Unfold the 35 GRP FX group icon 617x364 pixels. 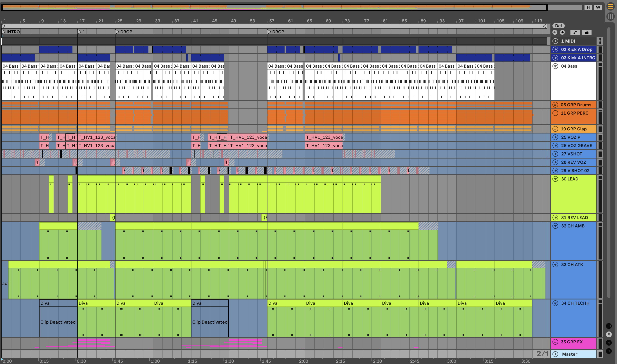pyautogui.click(x=555, y=342)
